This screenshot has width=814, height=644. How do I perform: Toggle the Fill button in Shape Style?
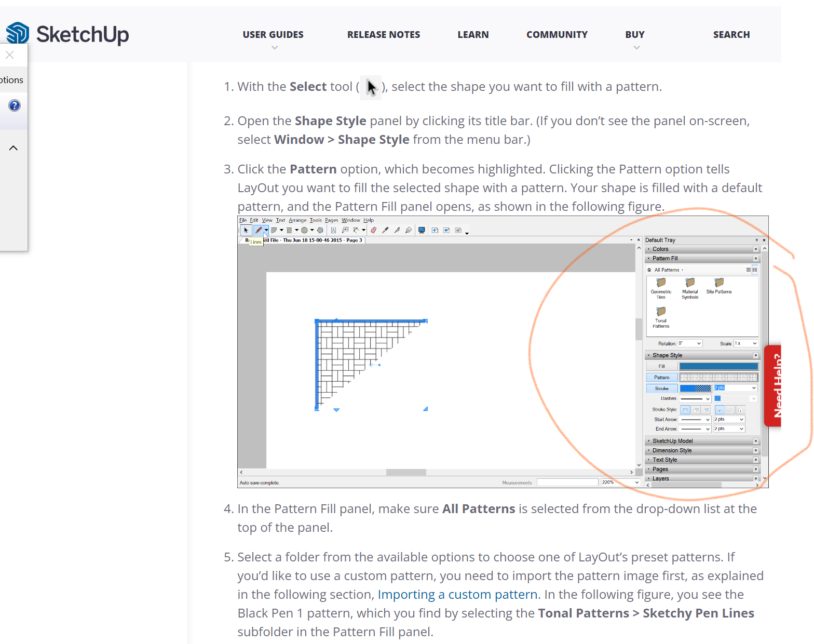[x=662, y=366]
